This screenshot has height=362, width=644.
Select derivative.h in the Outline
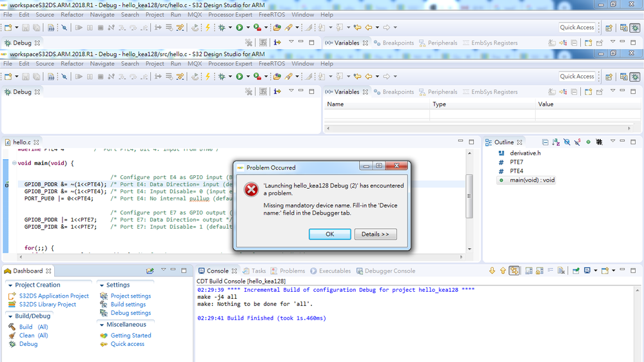click(525, 153)
